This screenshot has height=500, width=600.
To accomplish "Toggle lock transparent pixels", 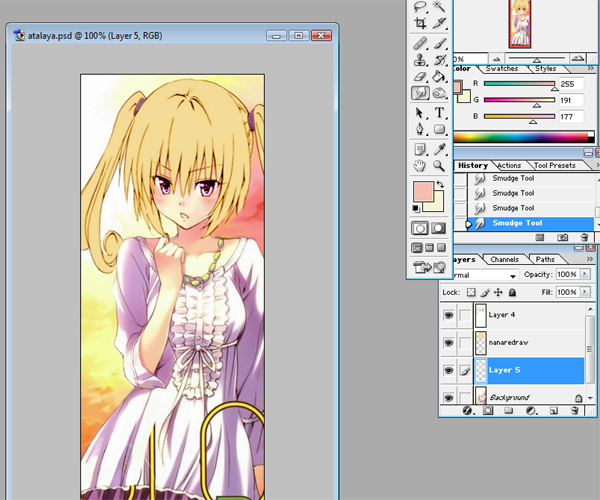I will point(471,293).
